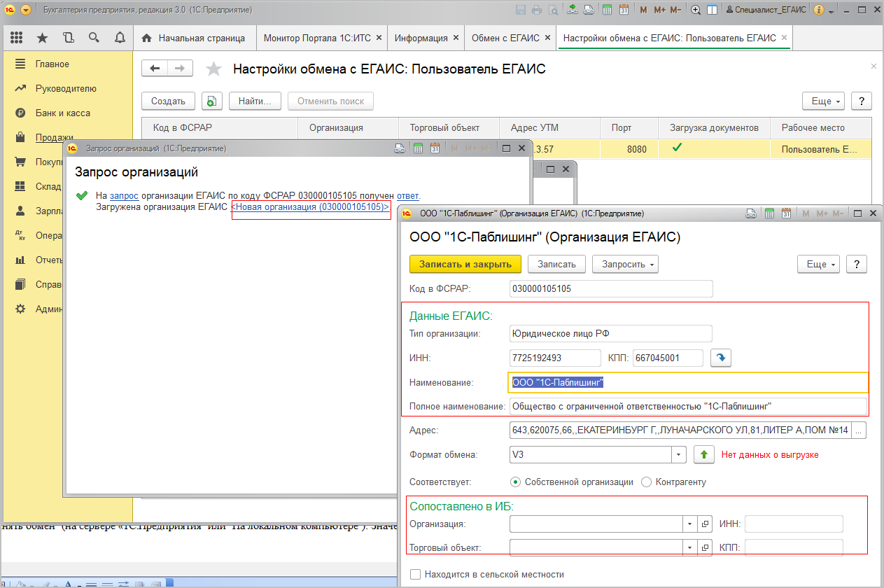
Task: Open Favorites star in top panel
Action: coord(42,38)
